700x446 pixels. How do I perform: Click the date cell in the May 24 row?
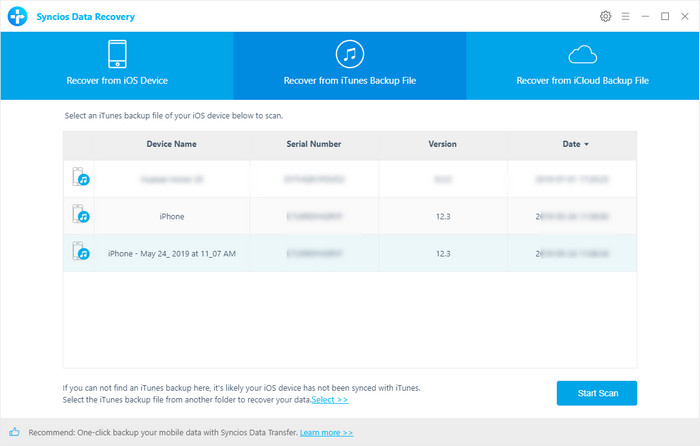572,254
